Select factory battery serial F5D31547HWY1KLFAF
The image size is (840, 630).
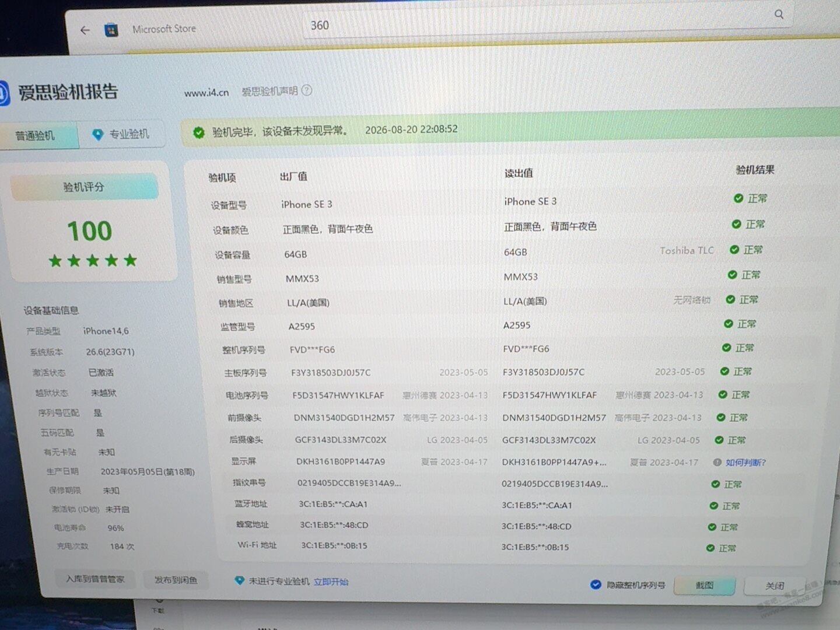(338, 395)
